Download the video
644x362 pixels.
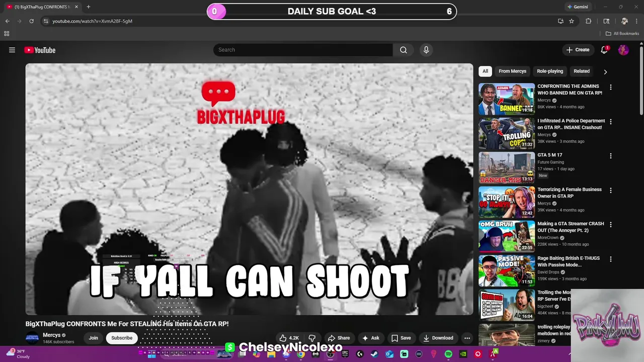[x=438, y=338]
